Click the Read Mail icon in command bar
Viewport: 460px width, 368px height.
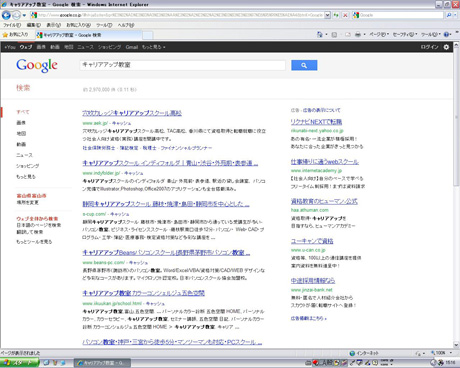point(348,34)
